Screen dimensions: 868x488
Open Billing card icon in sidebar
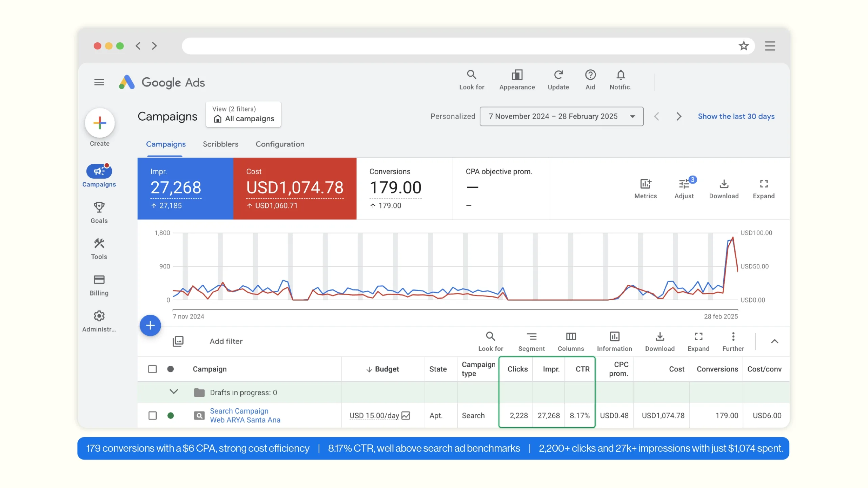[x=99, y=280]
